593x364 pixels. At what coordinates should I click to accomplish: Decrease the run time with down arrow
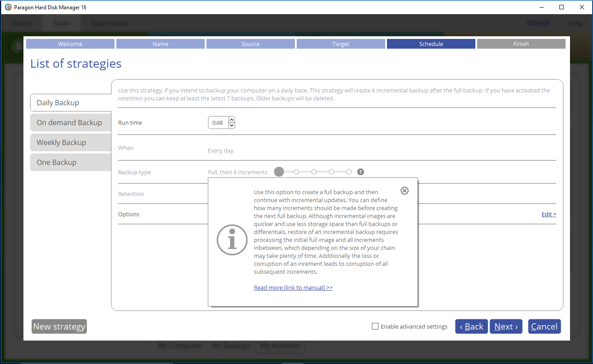click(231, 126)
